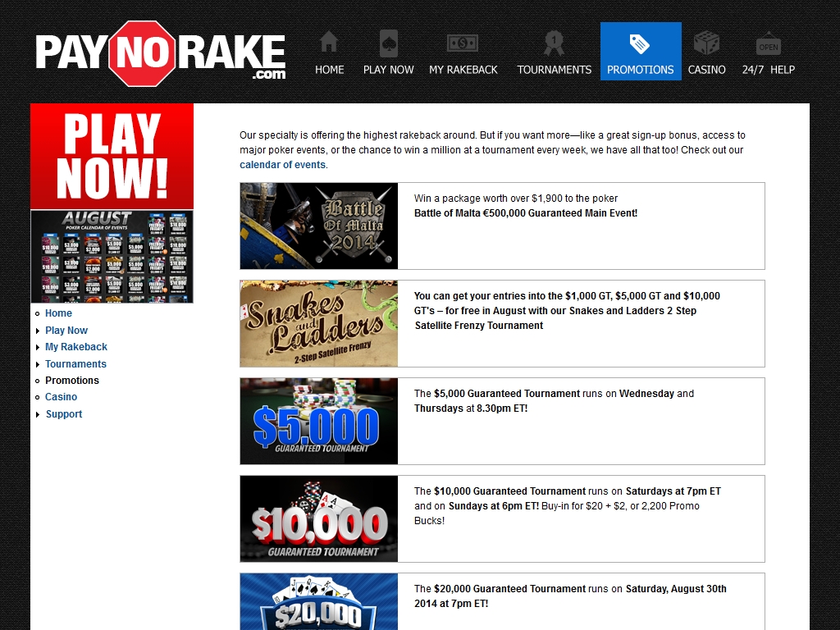Click the PayNoRake.com logo
This screenshot has height=630, width=840.
(x=161, y=52)
